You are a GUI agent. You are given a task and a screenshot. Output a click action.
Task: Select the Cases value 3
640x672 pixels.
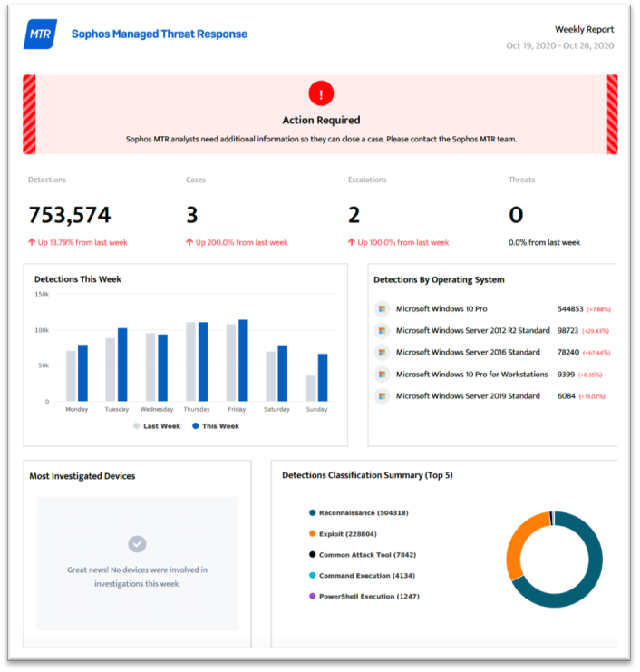point(192,215)
